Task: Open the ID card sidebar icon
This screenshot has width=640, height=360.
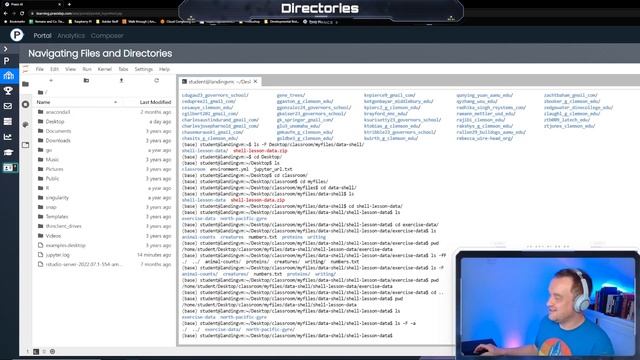Action: (x=9, y=168)
